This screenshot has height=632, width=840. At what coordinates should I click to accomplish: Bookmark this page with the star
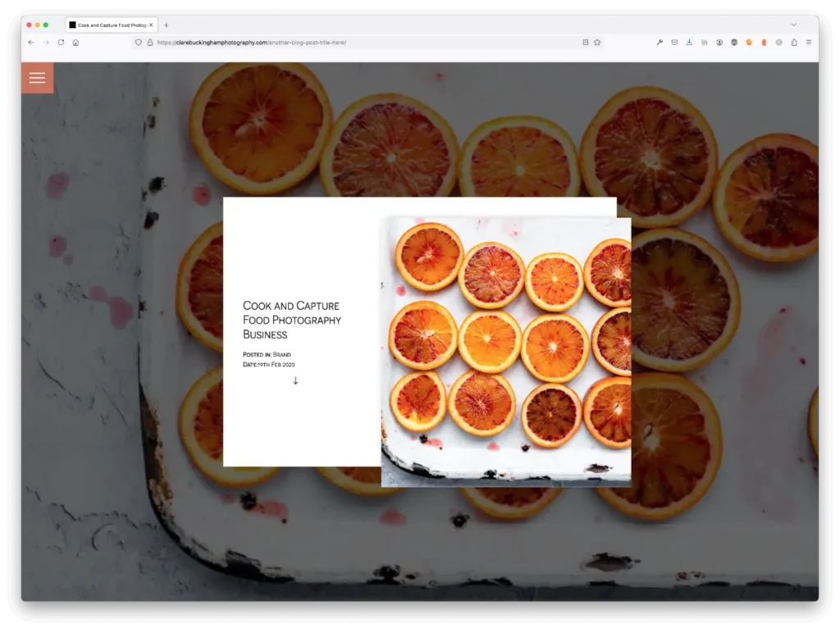pyautogui.click(x=597, y=43)
